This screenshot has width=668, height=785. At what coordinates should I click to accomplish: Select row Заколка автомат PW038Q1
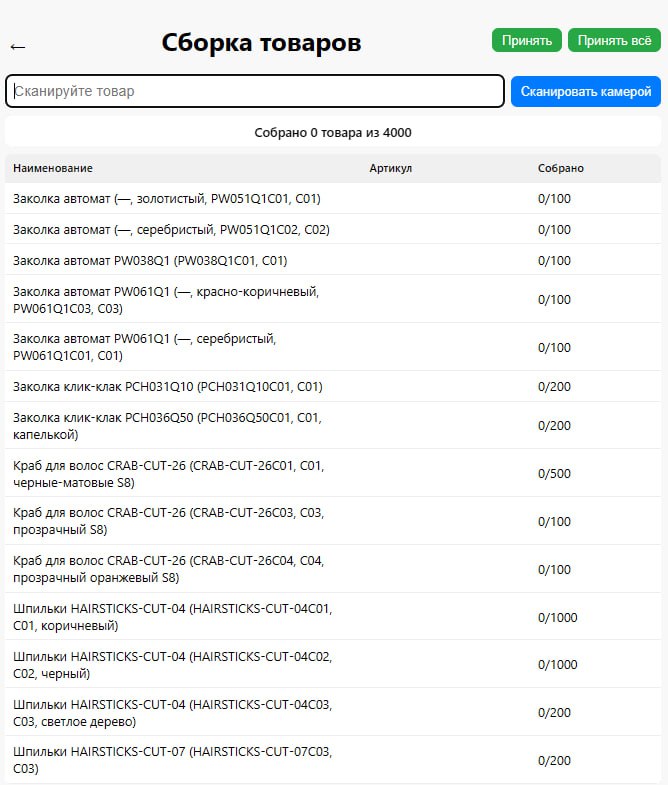pyautogui.click(x=333, y=260)
